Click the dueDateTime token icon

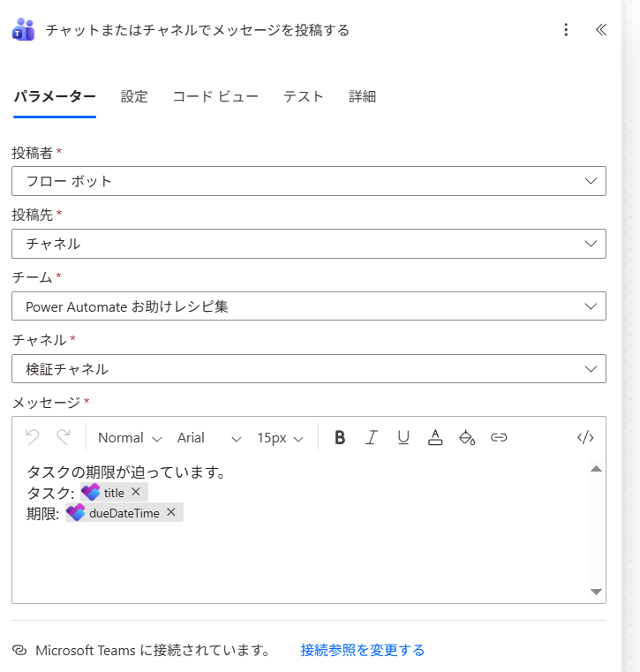(76, 512)
